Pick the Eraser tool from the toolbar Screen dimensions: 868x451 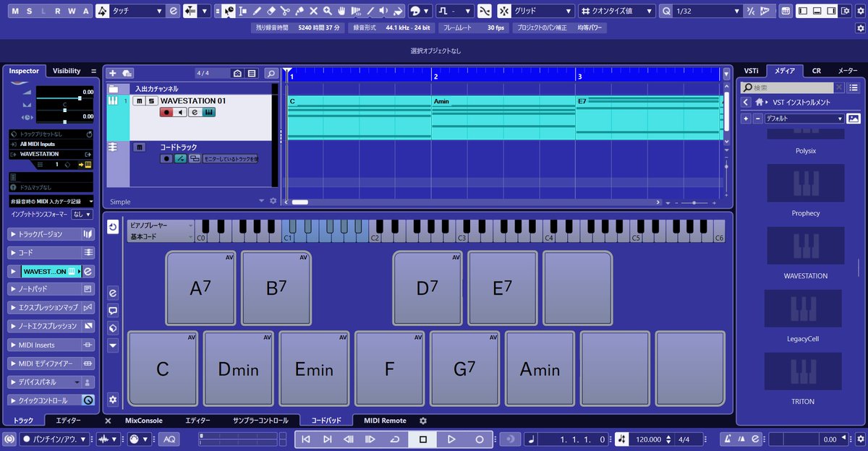point(271,11)
